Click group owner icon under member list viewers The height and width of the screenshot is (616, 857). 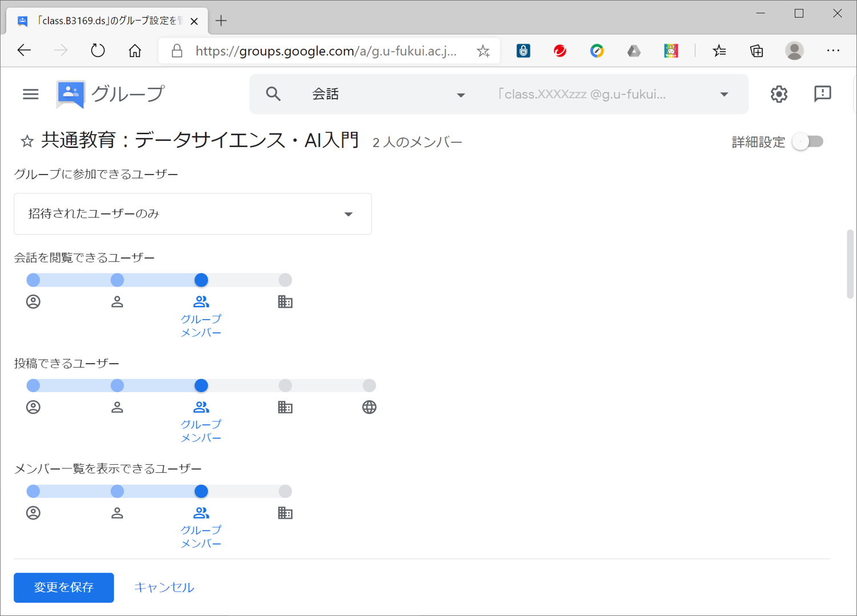point(34,513)
